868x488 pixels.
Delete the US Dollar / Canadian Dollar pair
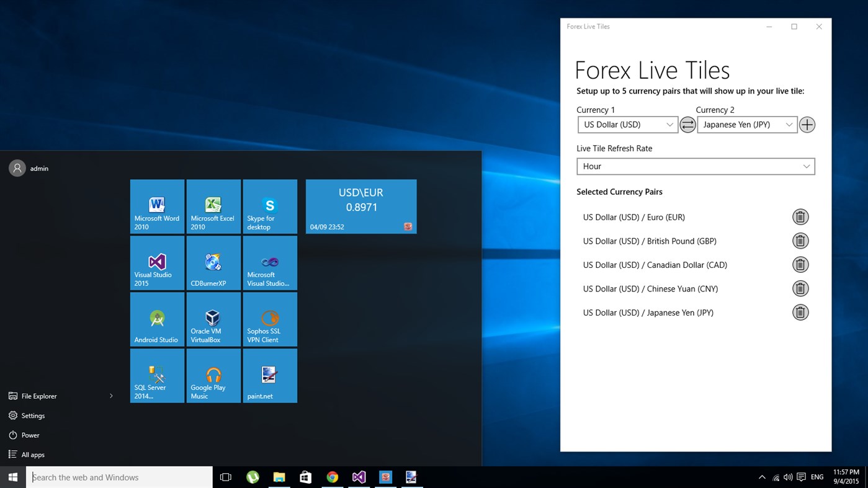point(800,264)
